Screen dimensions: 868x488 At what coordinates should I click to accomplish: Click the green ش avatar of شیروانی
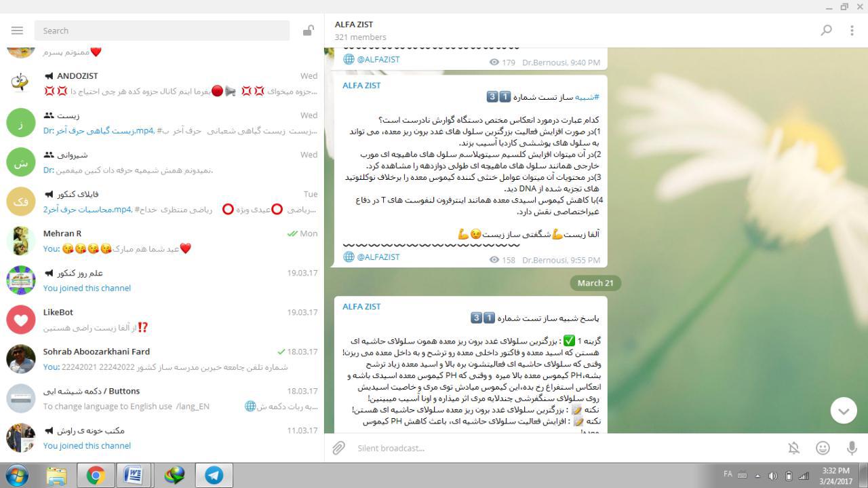click(x=21, y=162)
